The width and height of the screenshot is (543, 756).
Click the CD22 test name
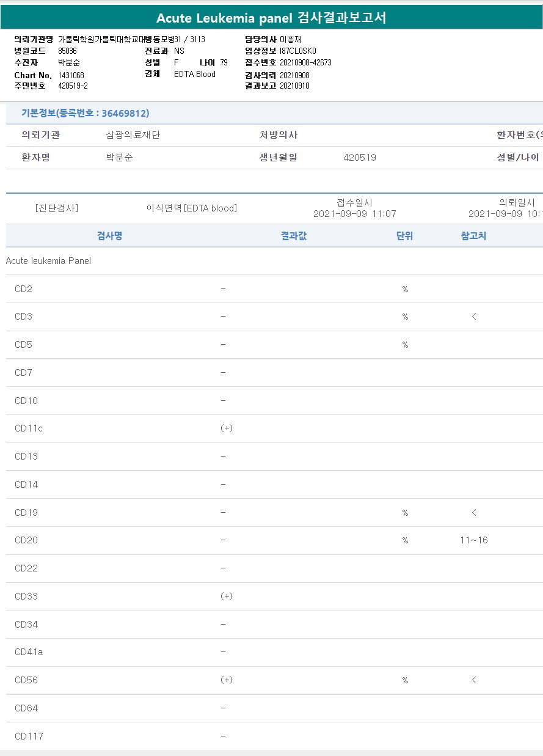tap(26, 568)
